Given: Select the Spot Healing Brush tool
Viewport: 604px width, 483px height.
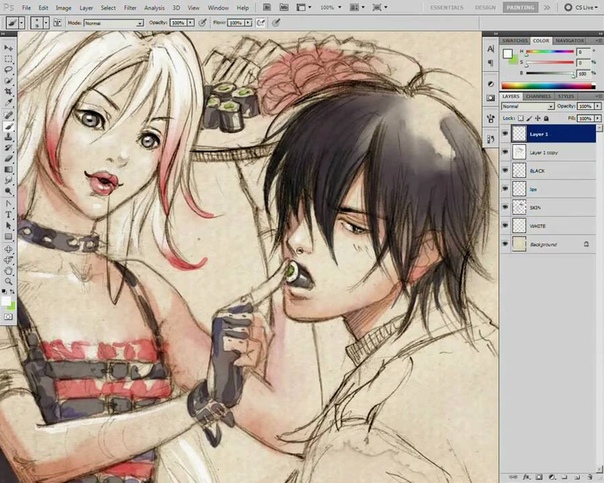Looking at the screenshot, I should [x=8, y=115].
